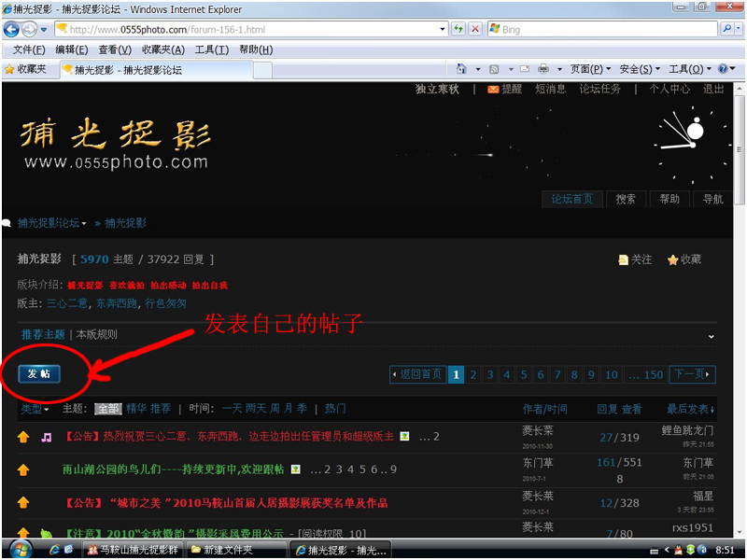Click the image attachment icon after 雨山湖公园 thread
747x560 pixels.
point(296,469)
